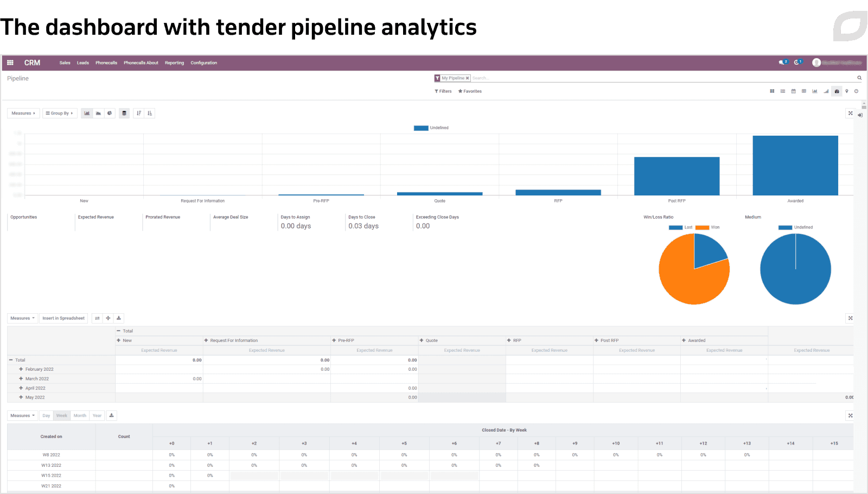Viewport: 868px width, 494px height.
Task: Switch to List view icon
Action: [783, 91]
